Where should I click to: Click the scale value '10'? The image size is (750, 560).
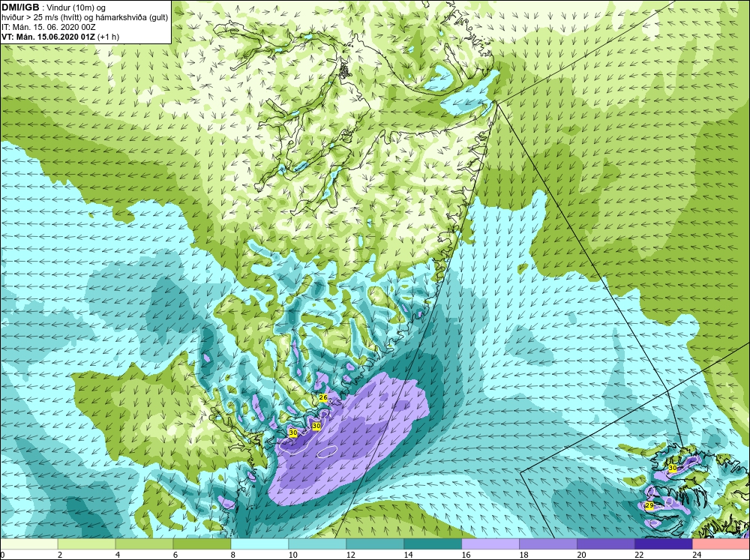point(292,555)
